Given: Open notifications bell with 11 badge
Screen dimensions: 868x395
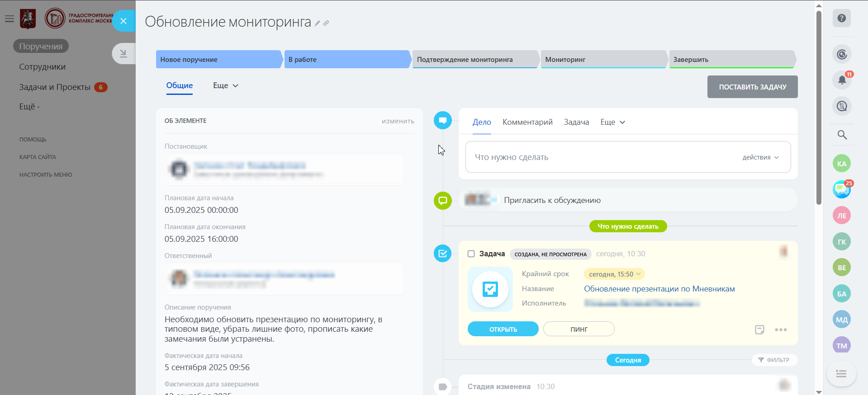Looking at the screenshot, I should coord(842,80).
